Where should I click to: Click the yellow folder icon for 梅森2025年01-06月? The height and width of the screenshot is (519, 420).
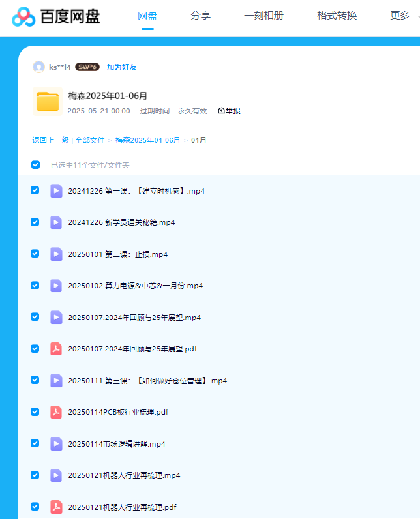[48, 102]
